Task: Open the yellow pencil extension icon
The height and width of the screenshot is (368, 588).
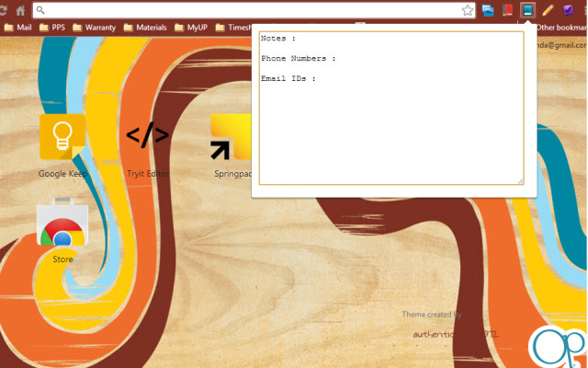Action: (x=548, y=10)
